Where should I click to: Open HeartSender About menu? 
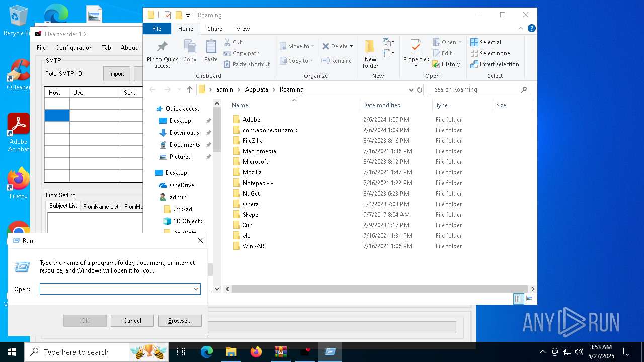(129, 48)
